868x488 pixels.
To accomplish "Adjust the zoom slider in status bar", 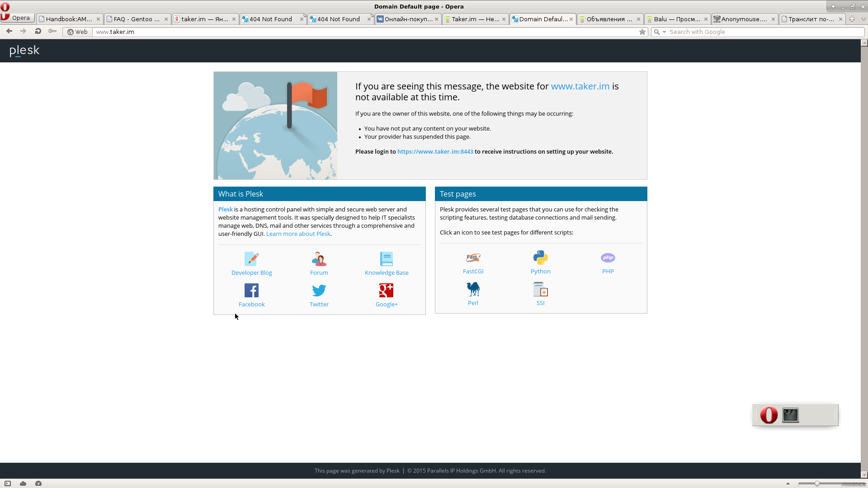I will click(x=817, y=483).
